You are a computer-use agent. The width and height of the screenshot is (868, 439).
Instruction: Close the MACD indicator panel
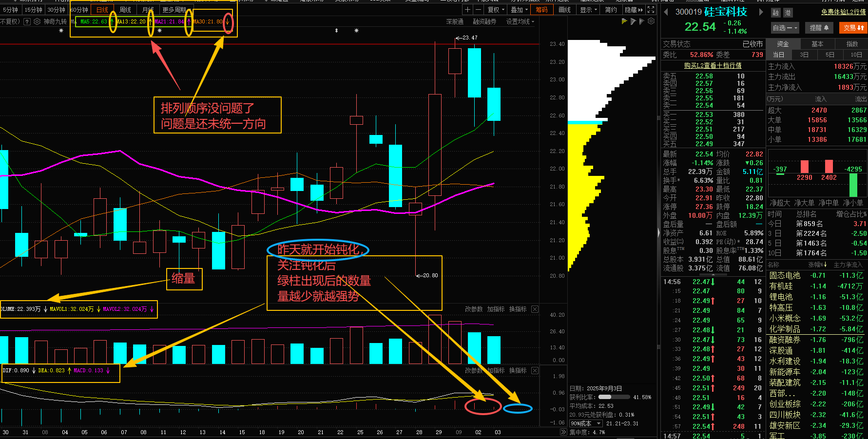point(535,370)
